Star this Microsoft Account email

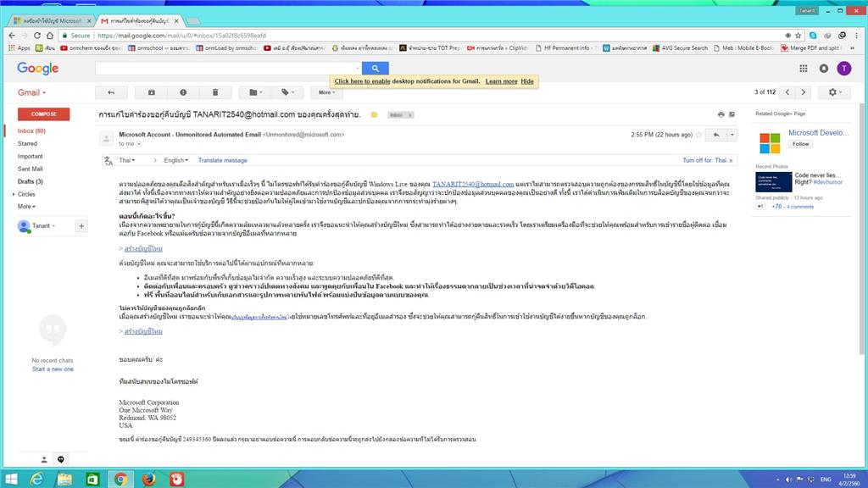pos(698,135)
